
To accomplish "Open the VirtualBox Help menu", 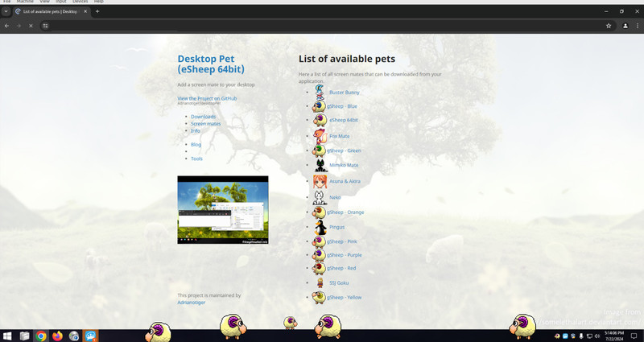I will [98, 2].
